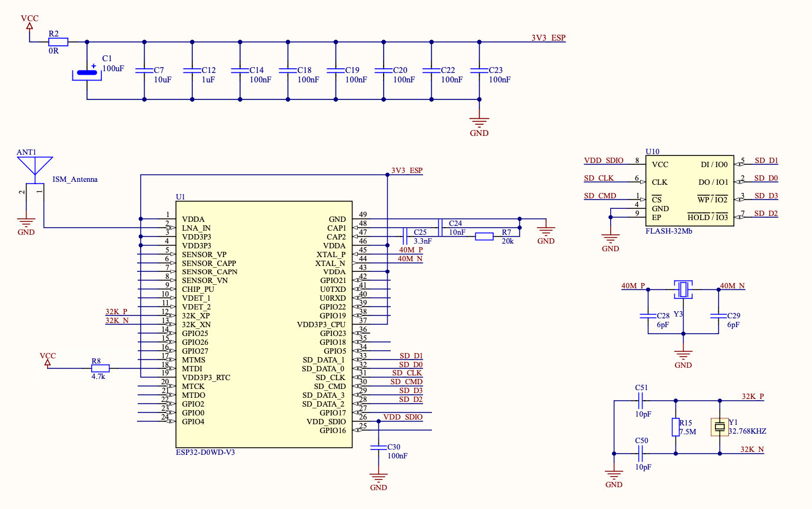Click the SENSOR_VP pin label
The image size is (812, 509).
pos(204,254)
